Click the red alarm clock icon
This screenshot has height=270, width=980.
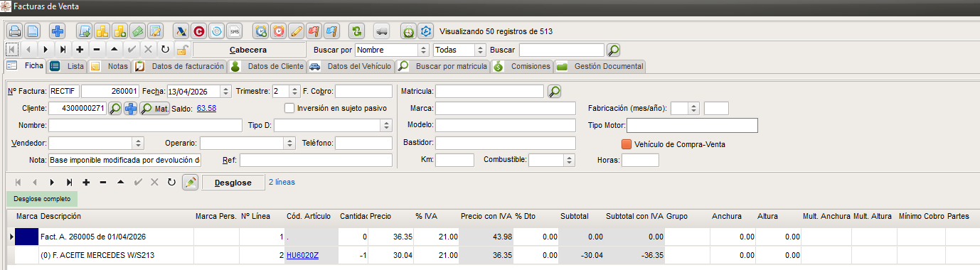pos(279,31)
